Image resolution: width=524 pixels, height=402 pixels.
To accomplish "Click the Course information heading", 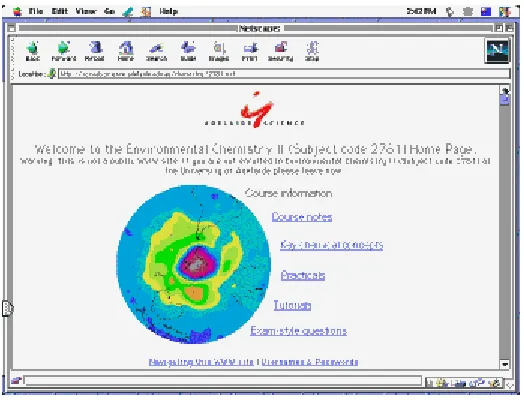I will click(288, 193).
